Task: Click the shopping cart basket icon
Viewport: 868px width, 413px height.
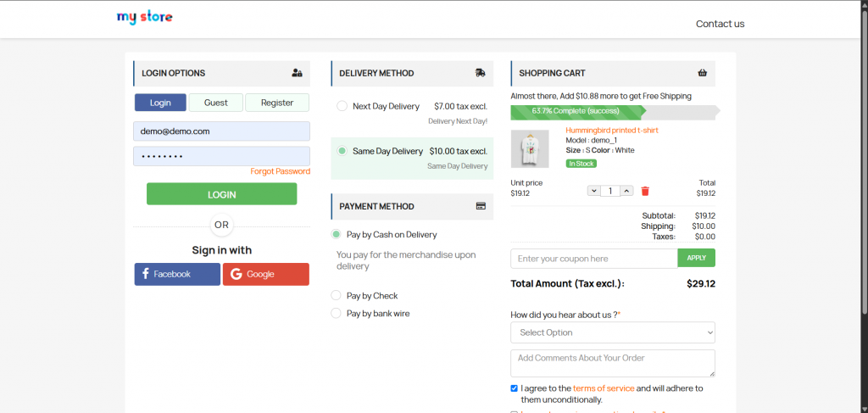Action: pos(703,73)
